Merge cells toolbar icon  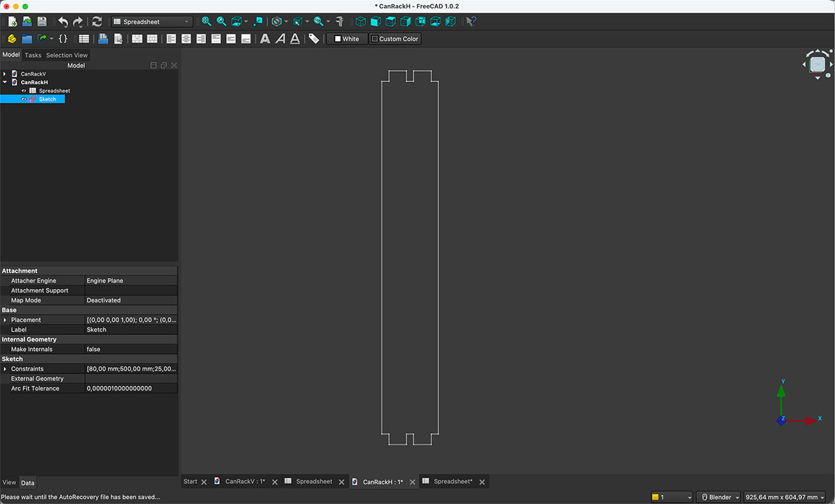click(x=137, y=39)
